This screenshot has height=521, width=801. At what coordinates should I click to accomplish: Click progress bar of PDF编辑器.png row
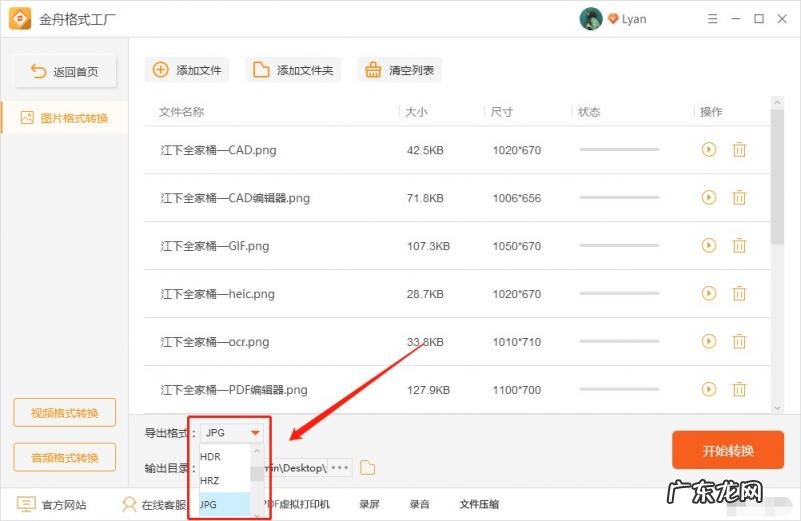tap(619, 389)
